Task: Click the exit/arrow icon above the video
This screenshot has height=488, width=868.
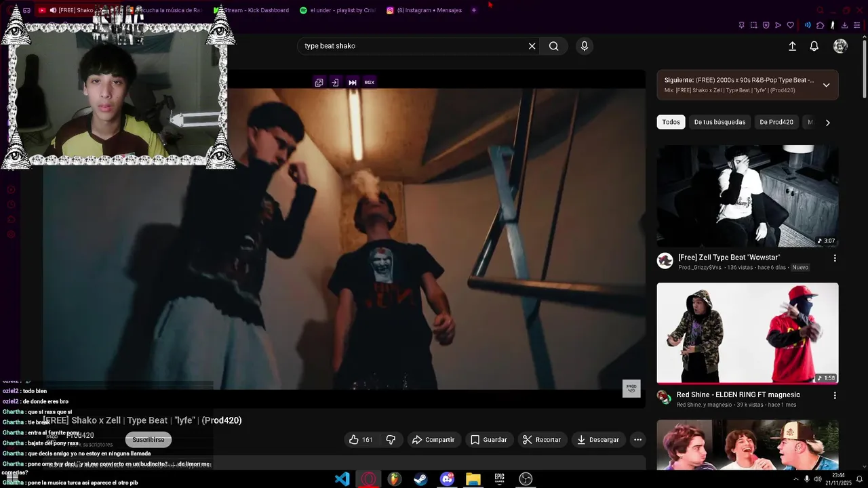Action: pos(335,83)
